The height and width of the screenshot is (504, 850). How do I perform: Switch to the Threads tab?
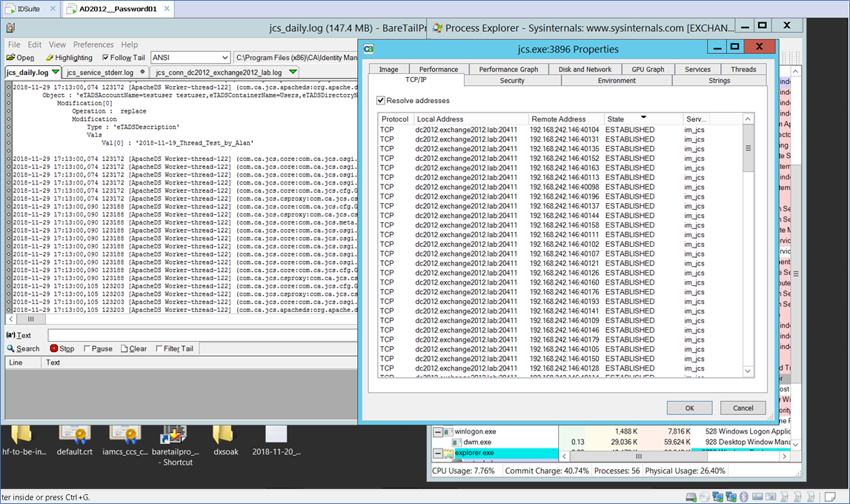(743, 70)
